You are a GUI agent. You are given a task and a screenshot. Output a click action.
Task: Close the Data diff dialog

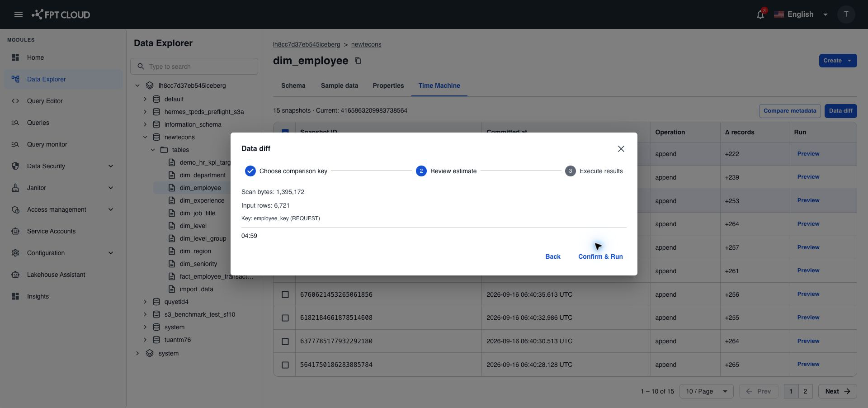click(621, 149)
